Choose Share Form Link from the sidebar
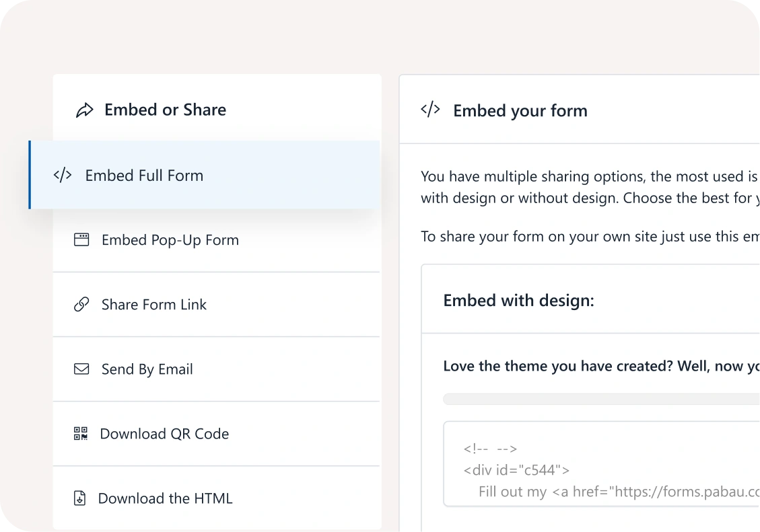 [153, 305]
